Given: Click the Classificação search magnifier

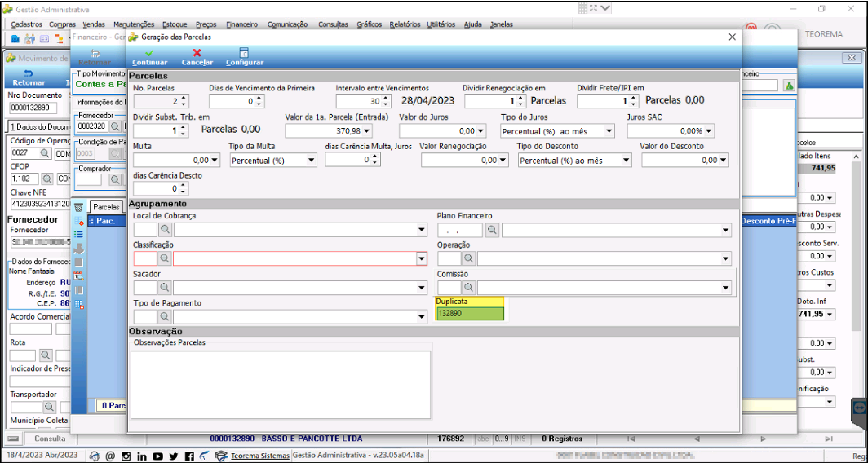Looking at the screenshot, I should coord(165,258).
